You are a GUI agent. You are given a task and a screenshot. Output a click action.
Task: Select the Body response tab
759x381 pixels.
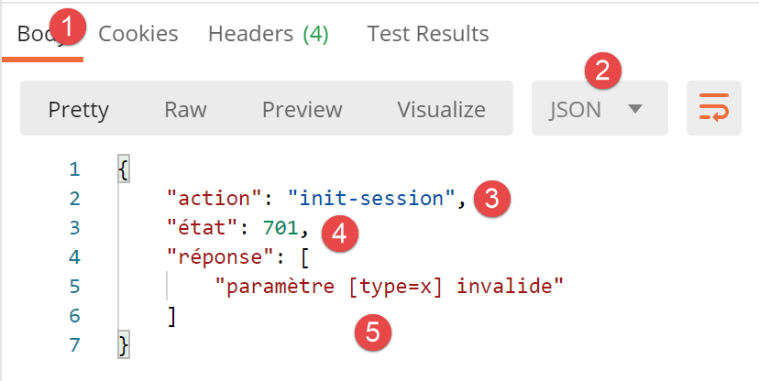[43, 35]
